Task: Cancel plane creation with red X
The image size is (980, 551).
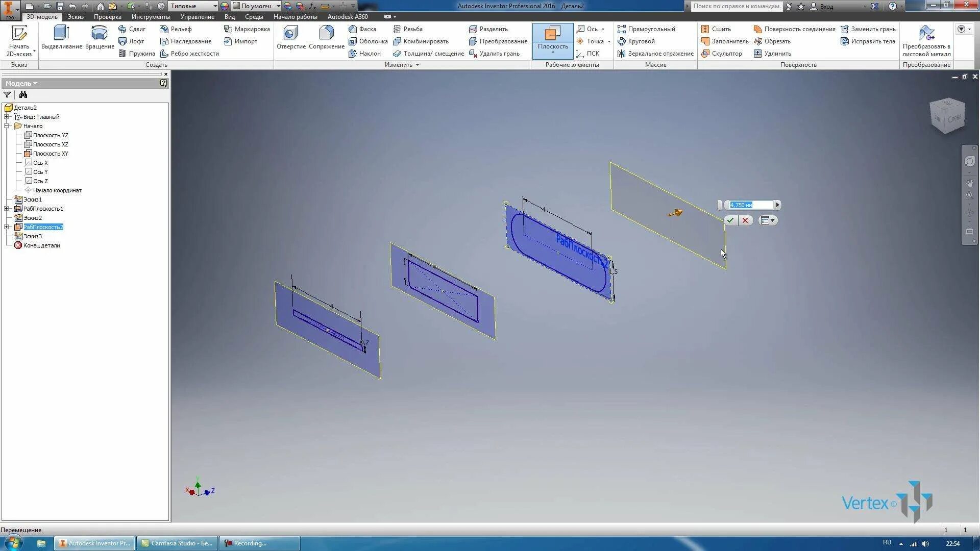Action: pos(745,220)
